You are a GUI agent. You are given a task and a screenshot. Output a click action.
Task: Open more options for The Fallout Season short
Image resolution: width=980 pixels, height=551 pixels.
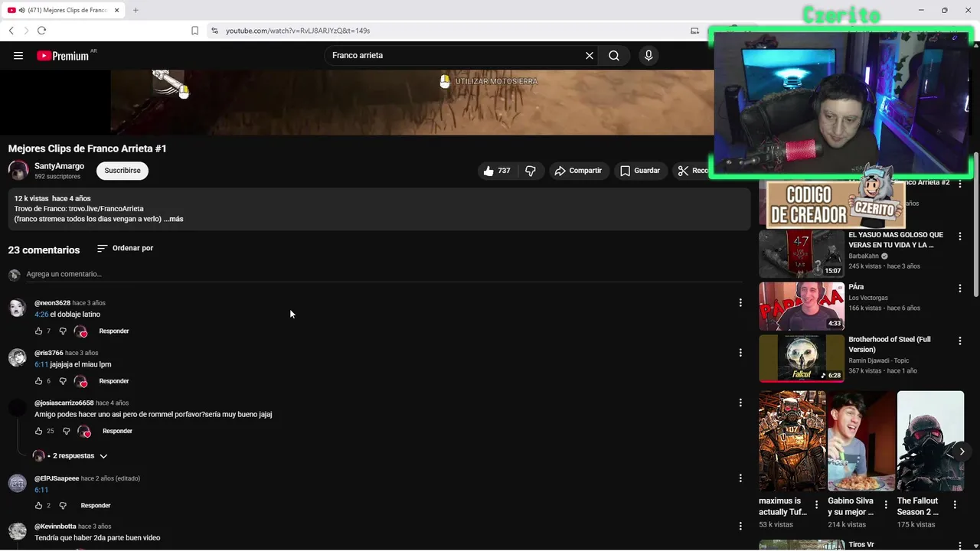click(x=955, y=505)
